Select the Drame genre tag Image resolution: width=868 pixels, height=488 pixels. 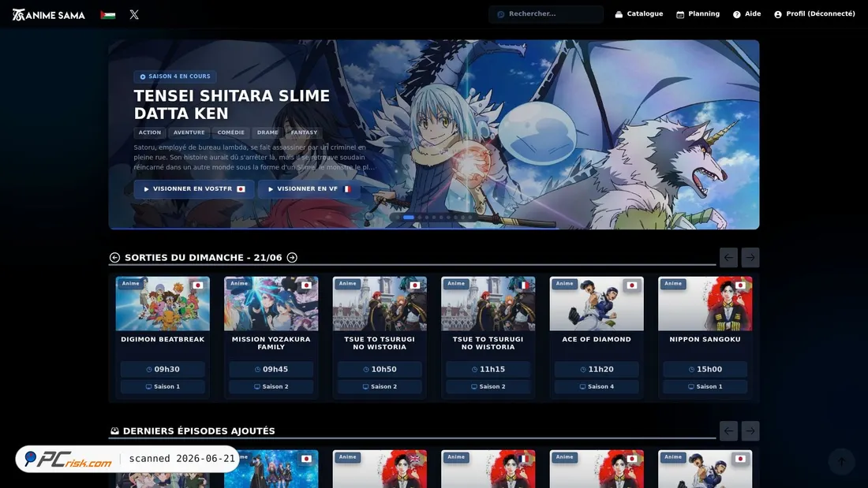tap(268, 132)
